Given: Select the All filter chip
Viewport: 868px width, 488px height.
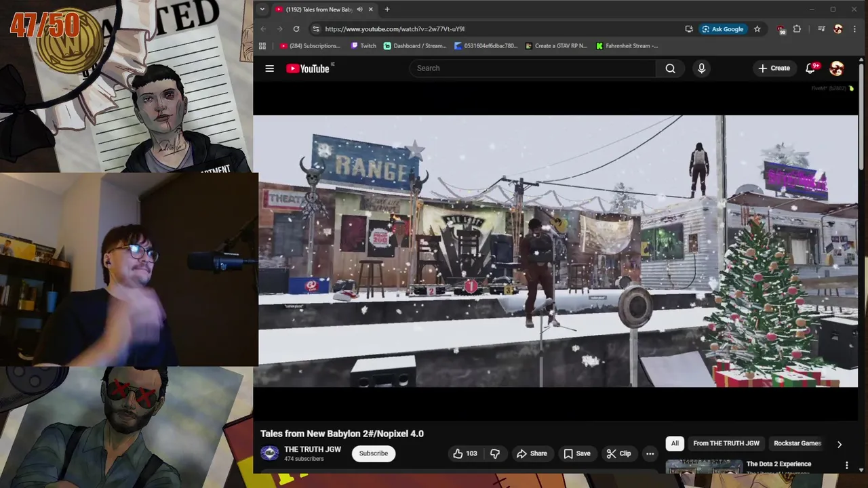Looking at the screenshot, I should click(x=675, y=443).
